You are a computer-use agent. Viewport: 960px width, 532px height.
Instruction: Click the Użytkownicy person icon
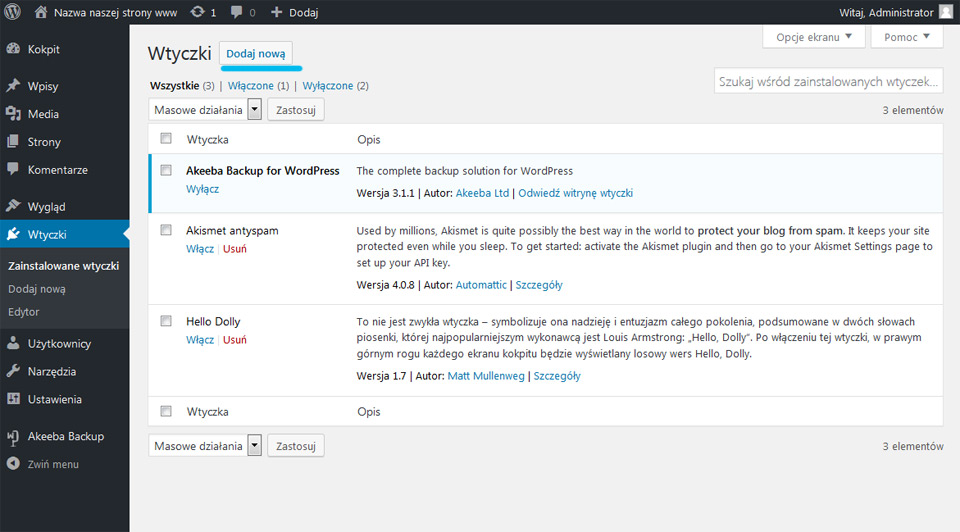pos(13,343)
